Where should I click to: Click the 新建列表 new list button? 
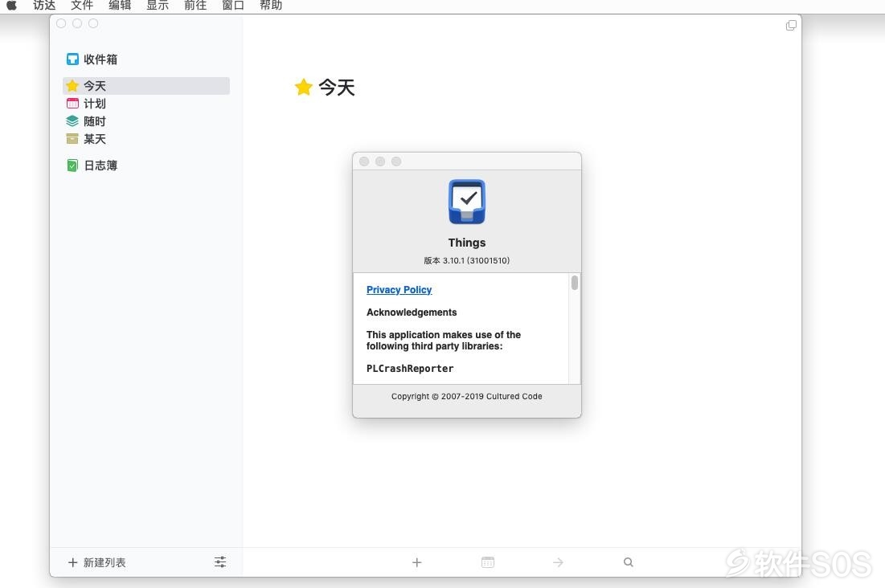[96, 562]
